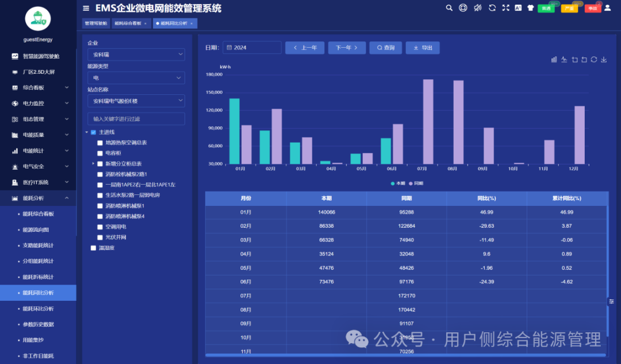
Task: Click the keyword filter input field
Action: click(x=136, y=119)
